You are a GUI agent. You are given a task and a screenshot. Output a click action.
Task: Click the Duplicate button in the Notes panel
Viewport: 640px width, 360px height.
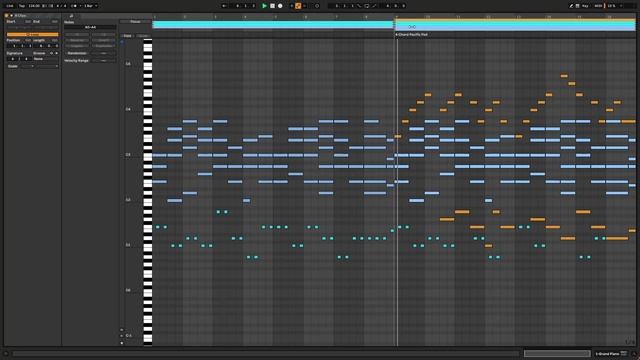click(103, 46)
